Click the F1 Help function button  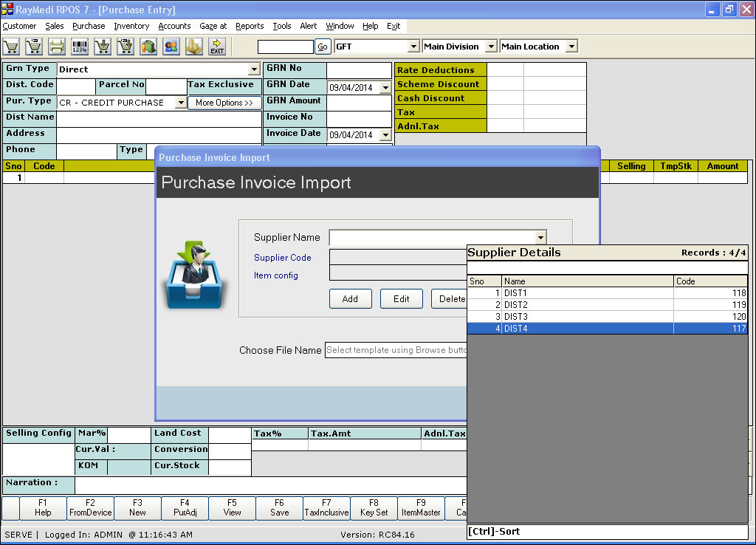[x=42, y=508]
